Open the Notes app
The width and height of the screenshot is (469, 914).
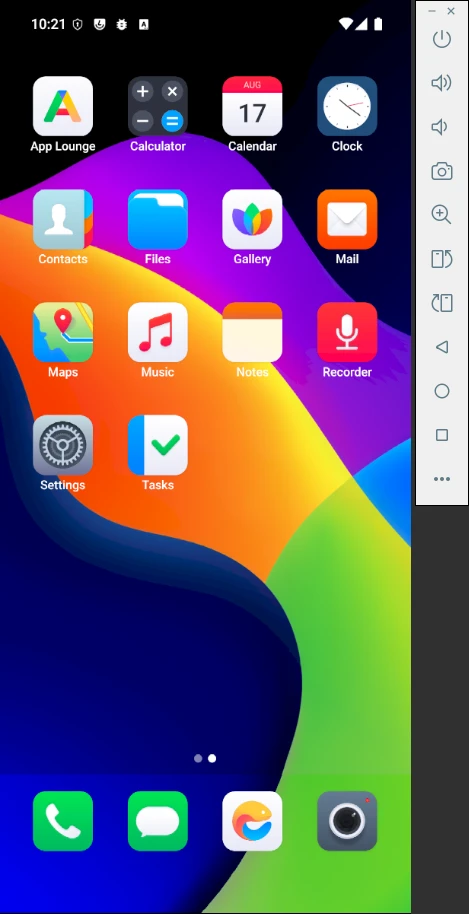tap(252, 332)
